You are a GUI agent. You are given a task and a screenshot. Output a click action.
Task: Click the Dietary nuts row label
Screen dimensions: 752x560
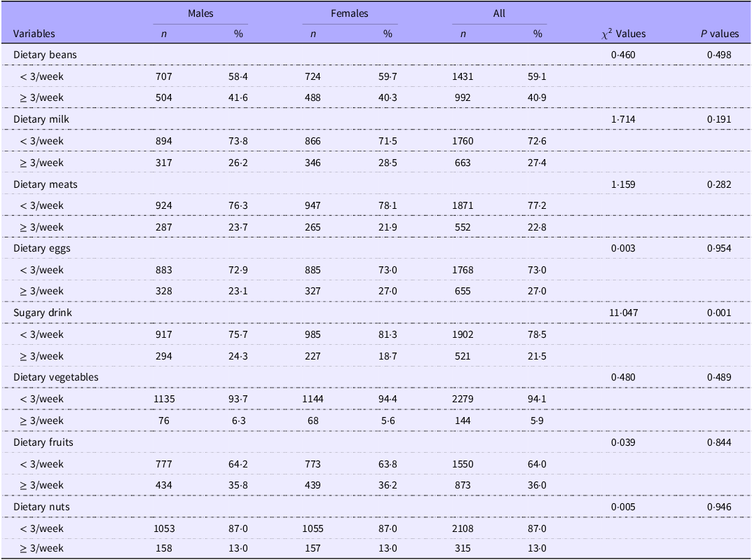(x=41, y=507)
